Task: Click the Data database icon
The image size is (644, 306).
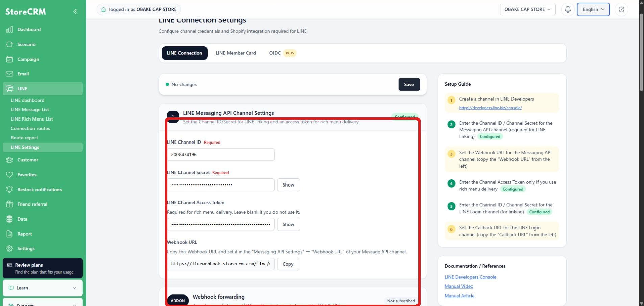Action: pyautogui.click(x=9, y=219)
